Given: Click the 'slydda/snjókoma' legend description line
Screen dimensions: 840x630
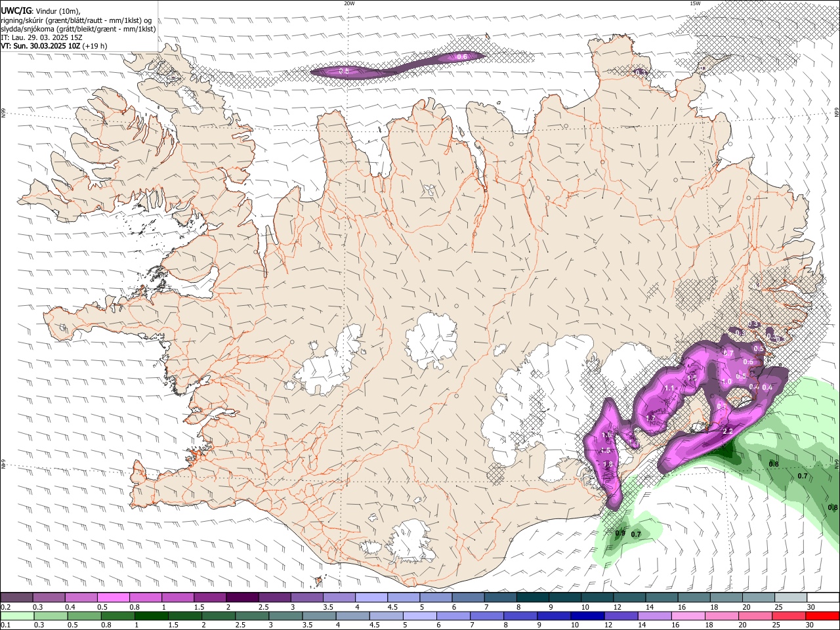Looking at the screenshot, I should [78, 29].
